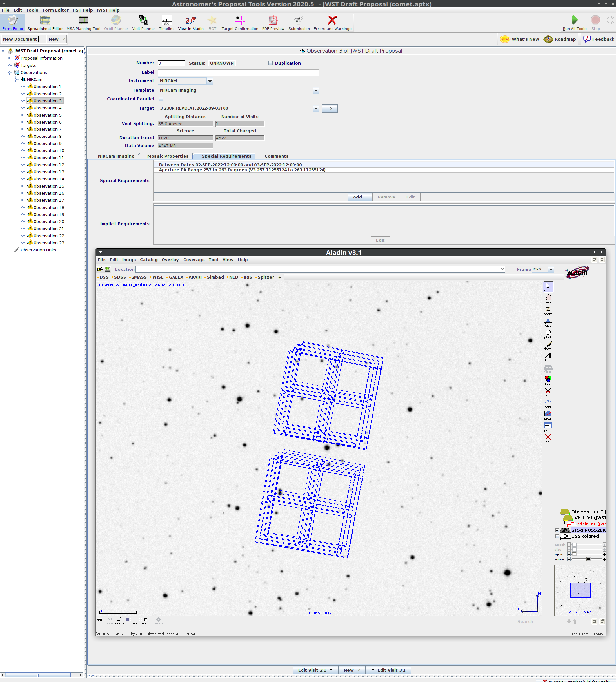Click the Aladin Location input field
The image size is (616, 682).
[x=318, y=269]
